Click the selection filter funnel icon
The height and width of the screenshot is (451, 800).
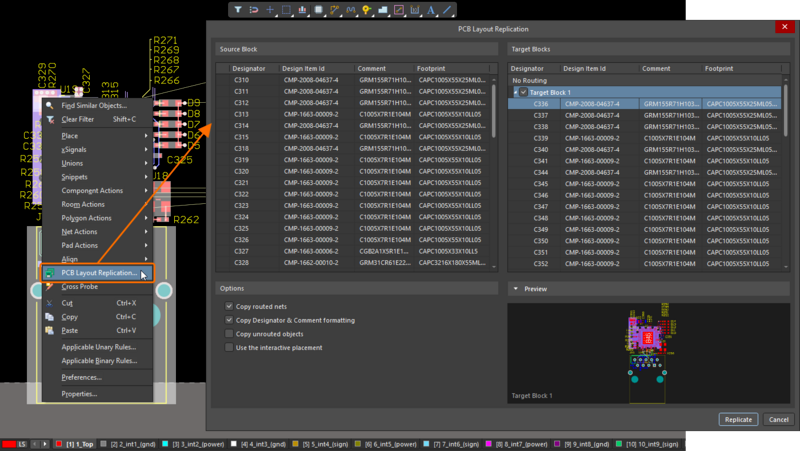click(238, 10)
